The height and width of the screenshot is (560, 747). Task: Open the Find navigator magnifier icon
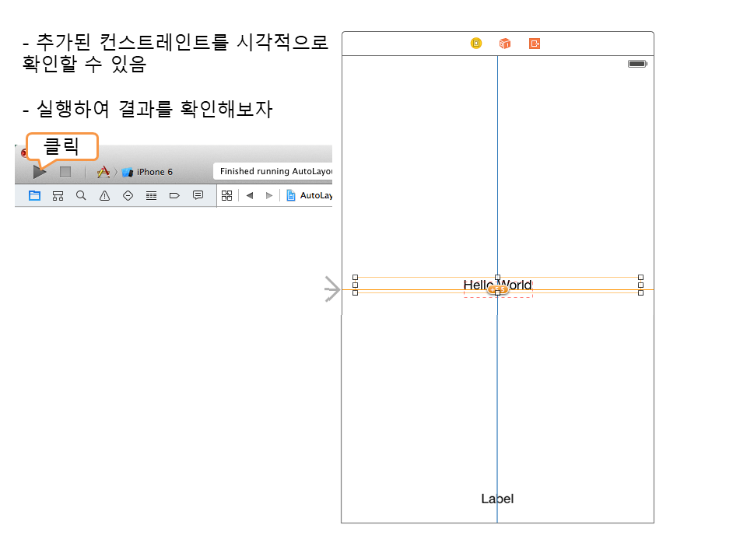point(81,195)
